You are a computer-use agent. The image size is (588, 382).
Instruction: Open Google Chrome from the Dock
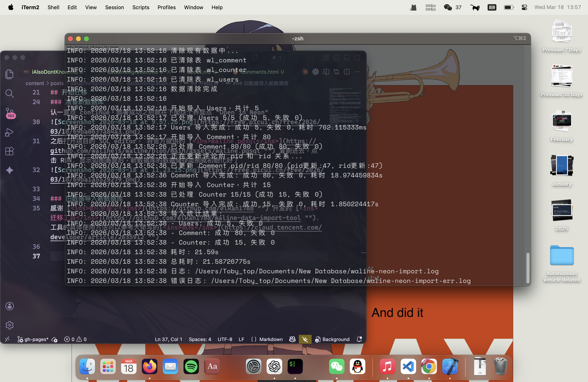(x=429, y=366)
